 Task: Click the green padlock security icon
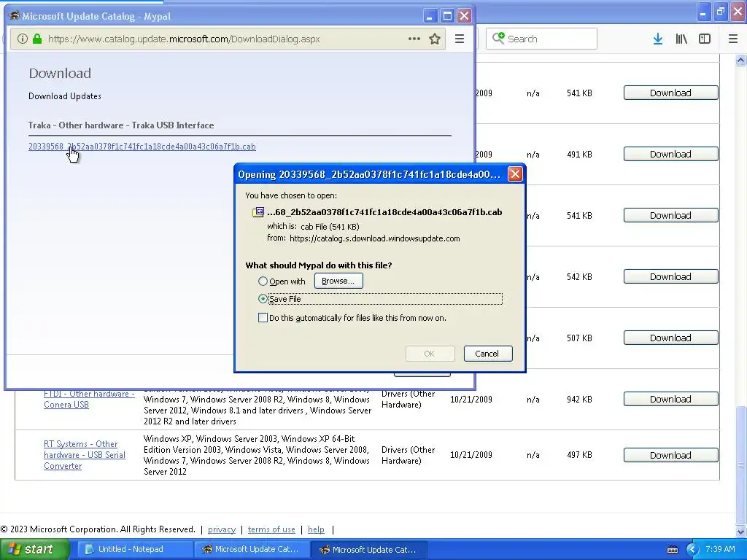click(37, 39)
